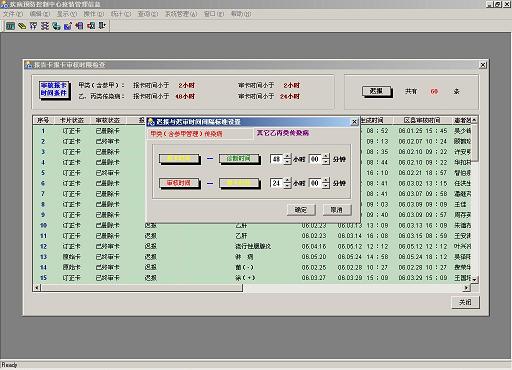Image resolution: width=512 pixels, height=370 pixels.
Task: Click the 诊断时间 green label button
Action: pos(239,159)
